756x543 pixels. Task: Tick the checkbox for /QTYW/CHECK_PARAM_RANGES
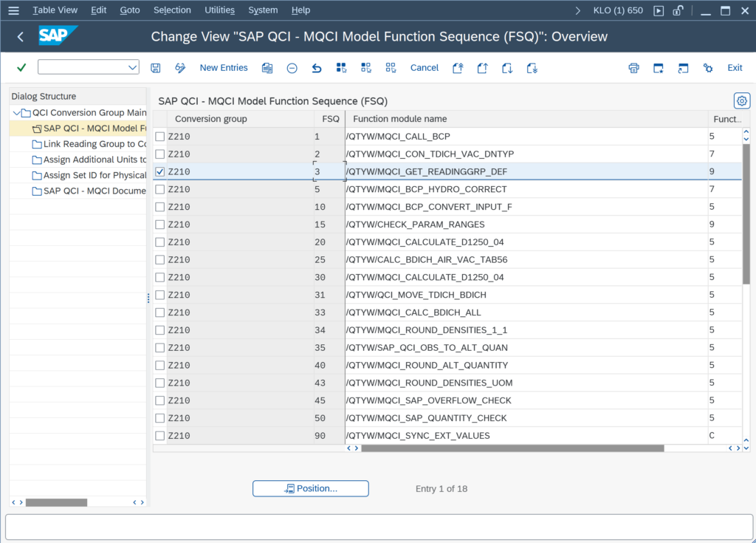(x=160, y=225)
